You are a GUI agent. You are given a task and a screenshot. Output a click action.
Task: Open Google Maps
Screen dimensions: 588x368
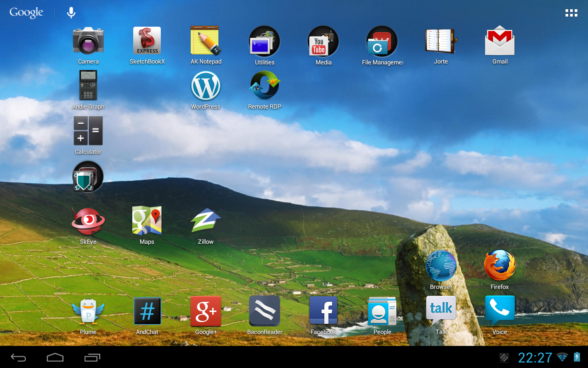tap(147, 225)
